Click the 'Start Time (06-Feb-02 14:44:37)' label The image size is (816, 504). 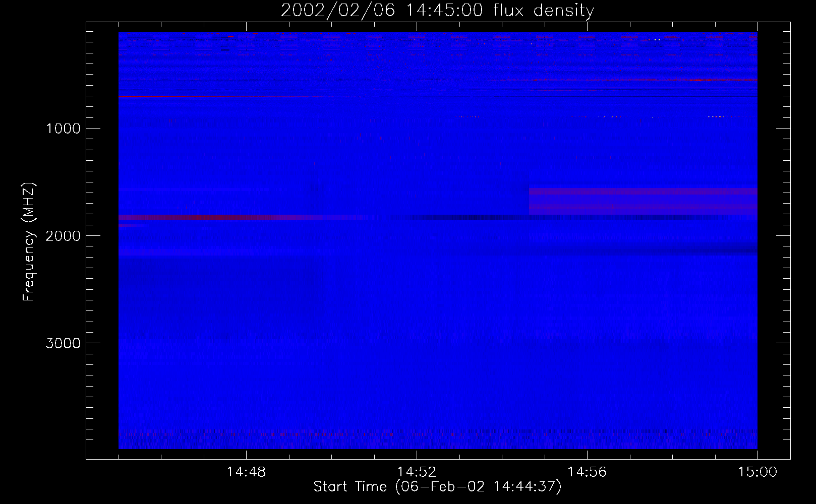click(x=437, y=487)
